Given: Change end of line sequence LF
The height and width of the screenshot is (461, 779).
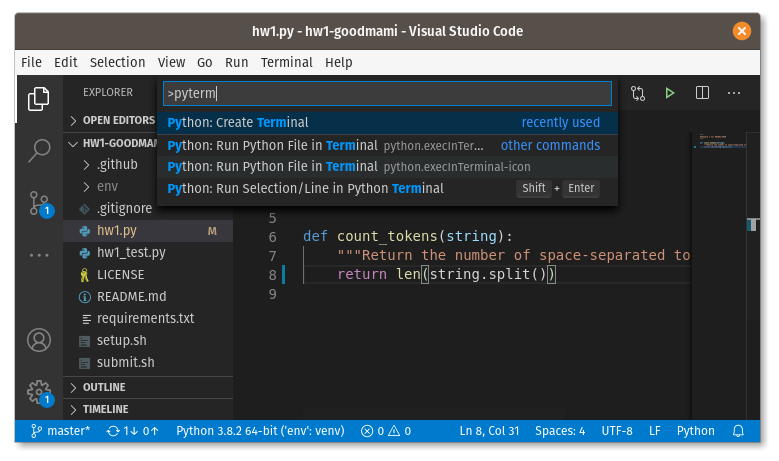Looking at the screenshot, I should (x=655, y=431).
